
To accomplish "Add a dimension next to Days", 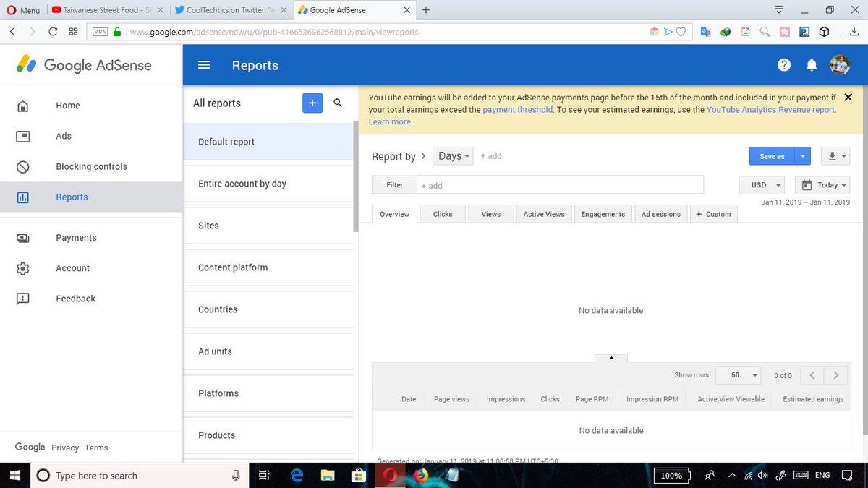I will [x=491, y=156].
